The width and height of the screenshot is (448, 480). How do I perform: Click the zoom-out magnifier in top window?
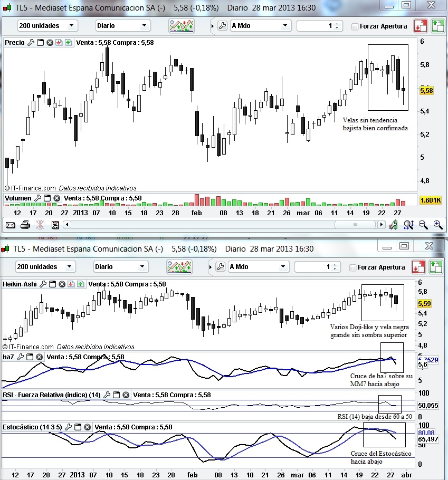[423, 225]
